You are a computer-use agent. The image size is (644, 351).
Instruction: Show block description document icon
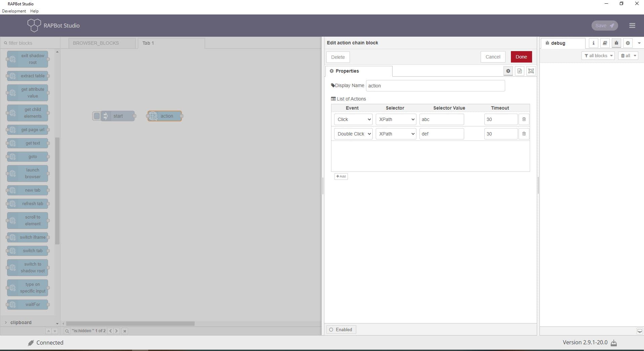pyautogui.click(x=519, y=71)
